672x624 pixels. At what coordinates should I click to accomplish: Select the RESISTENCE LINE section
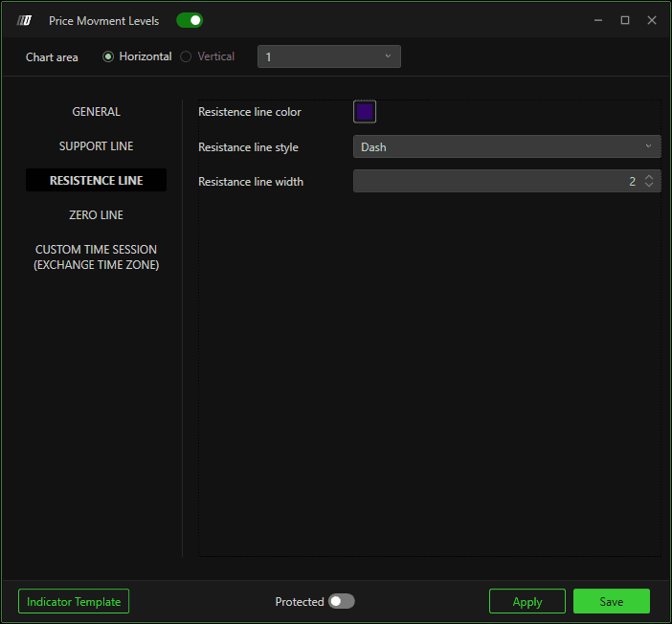[96, 181]
